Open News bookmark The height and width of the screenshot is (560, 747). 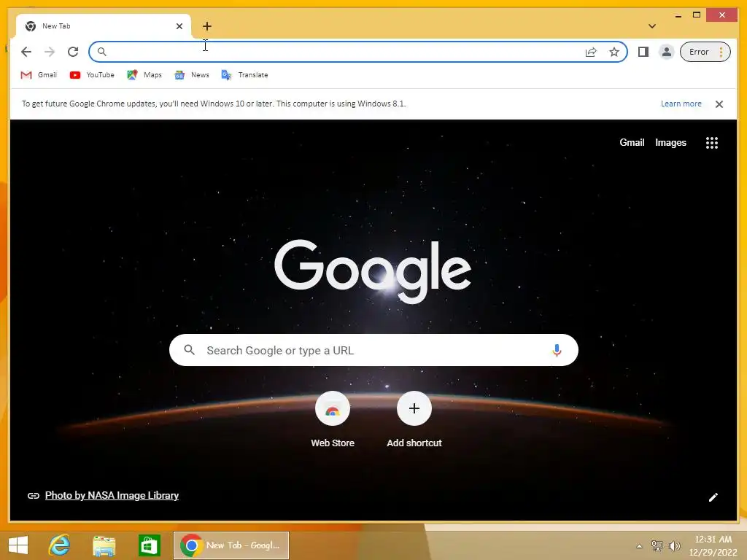pos(192,75)
